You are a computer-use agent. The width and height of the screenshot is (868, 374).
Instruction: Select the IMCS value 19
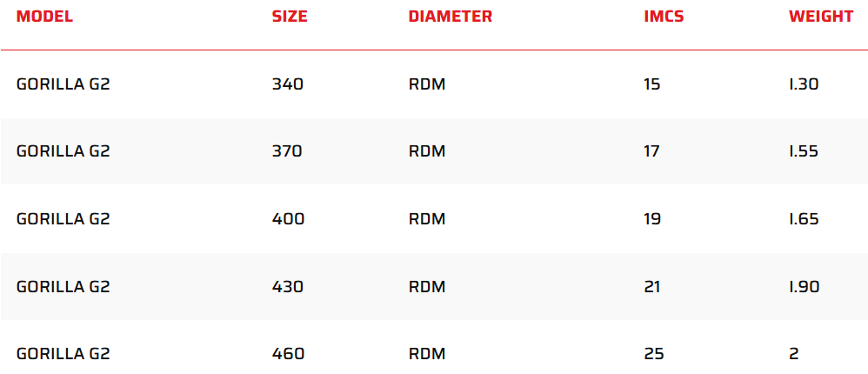652,219
